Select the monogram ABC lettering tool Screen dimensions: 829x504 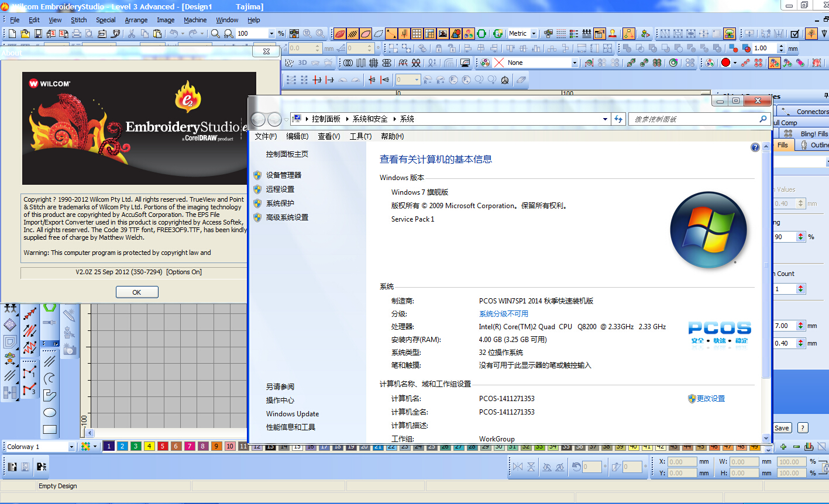pos(10,325)
